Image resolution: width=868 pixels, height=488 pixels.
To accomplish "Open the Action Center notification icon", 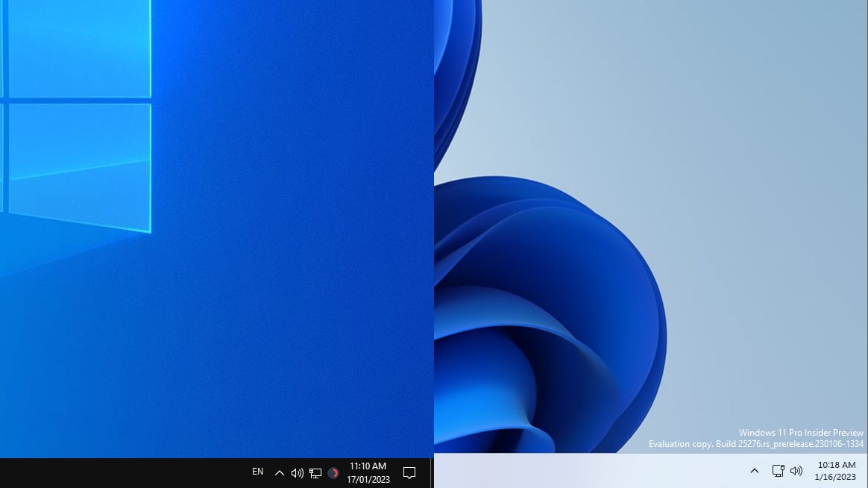I will point(409,473).
